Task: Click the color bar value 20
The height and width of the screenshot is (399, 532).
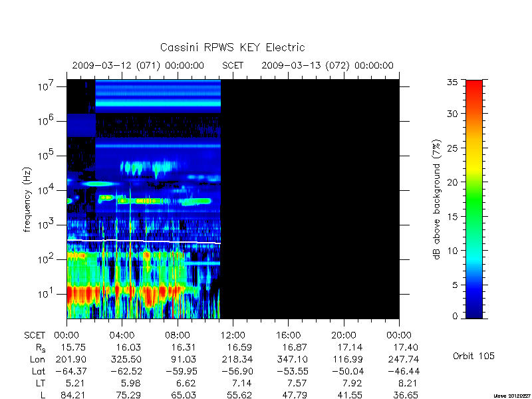Action: [453, 182]
